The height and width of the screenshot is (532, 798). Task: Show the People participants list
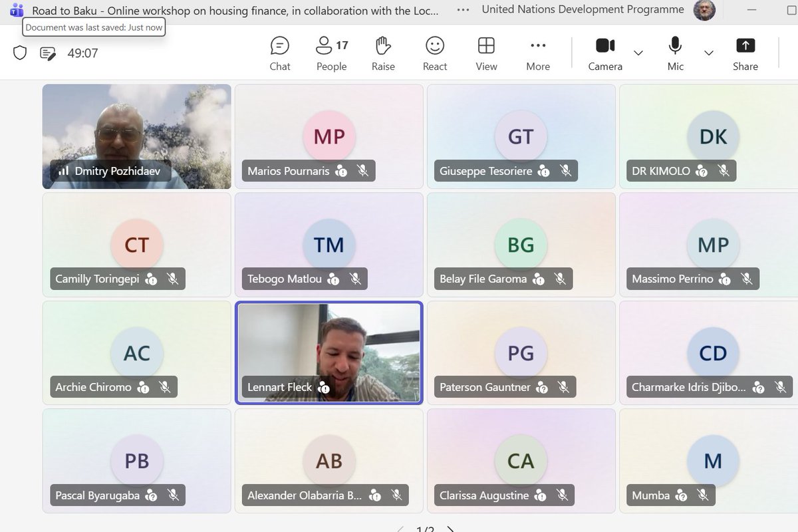(x=331, y=54)
